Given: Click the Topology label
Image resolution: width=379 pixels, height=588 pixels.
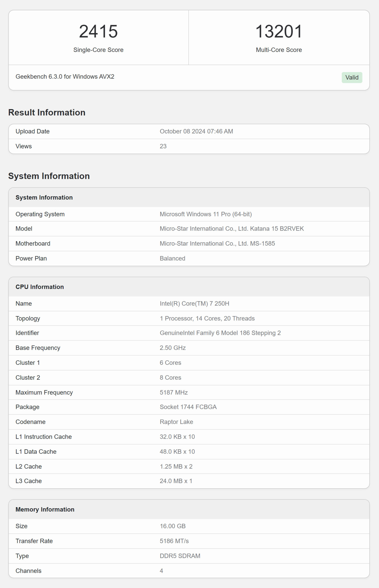Looking at the screenshot, I should click(x=28, y=318).
